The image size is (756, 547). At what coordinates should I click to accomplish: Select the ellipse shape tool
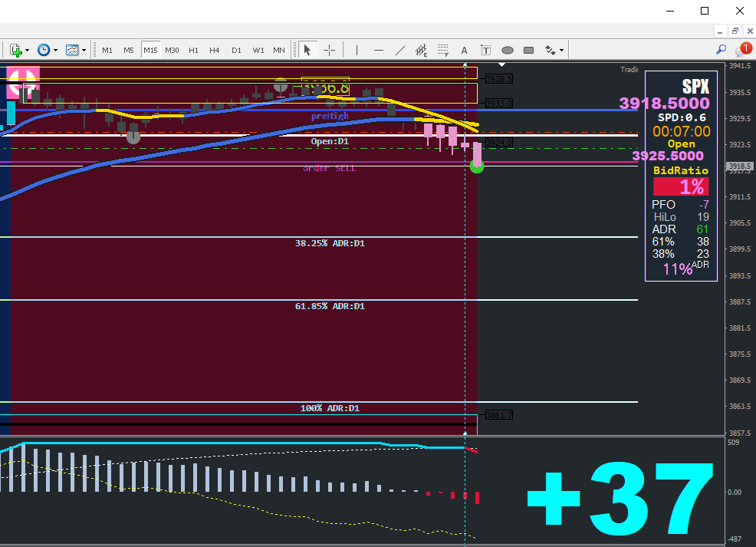[508, 50]
